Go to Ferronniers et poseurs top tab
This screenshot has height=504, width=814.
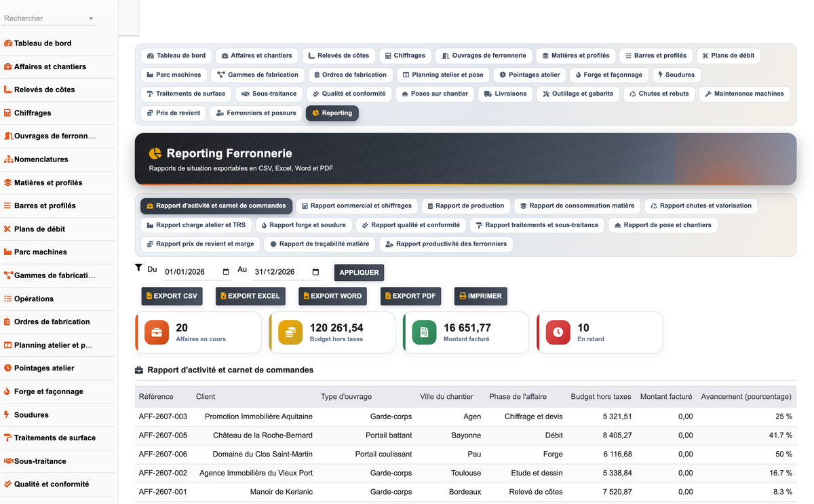pos(256,113)
